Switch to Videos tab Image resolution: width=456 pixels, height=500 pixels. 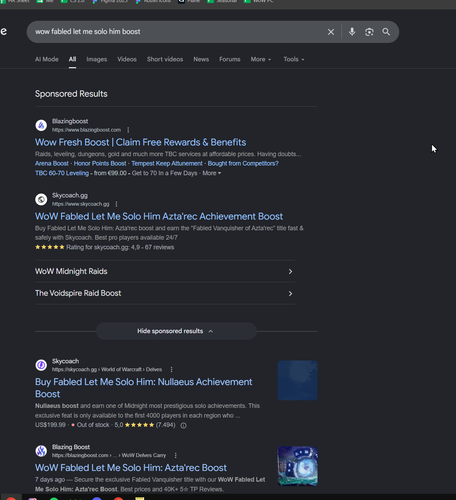click(x=127, y=59)
